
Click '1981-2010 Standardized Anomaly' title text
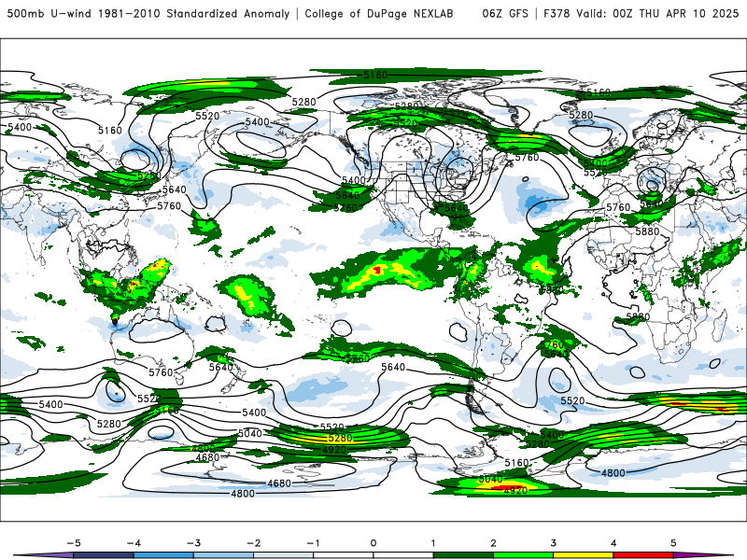tap(194, 13)
